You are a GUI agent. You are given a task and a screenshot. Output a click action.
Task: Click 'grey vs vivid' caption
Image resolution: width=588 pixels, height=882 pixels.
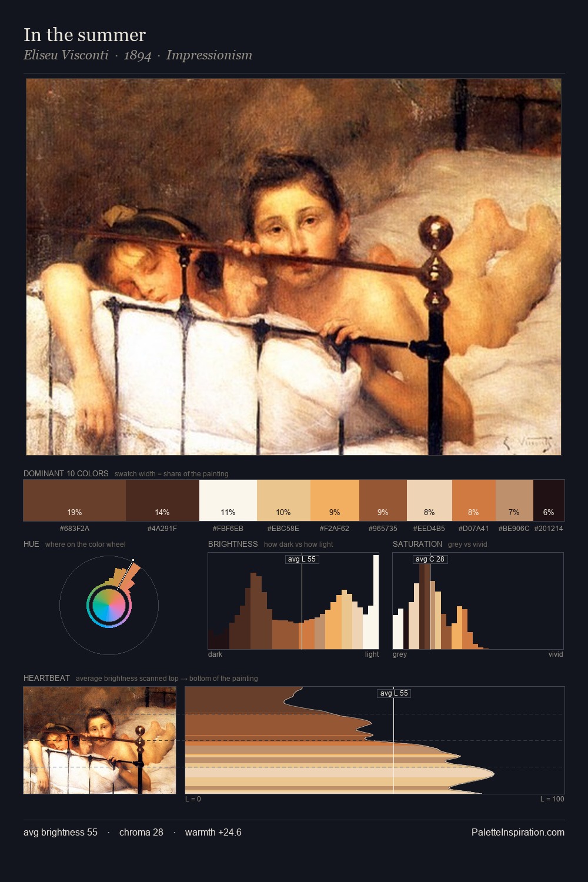(467, 544)
